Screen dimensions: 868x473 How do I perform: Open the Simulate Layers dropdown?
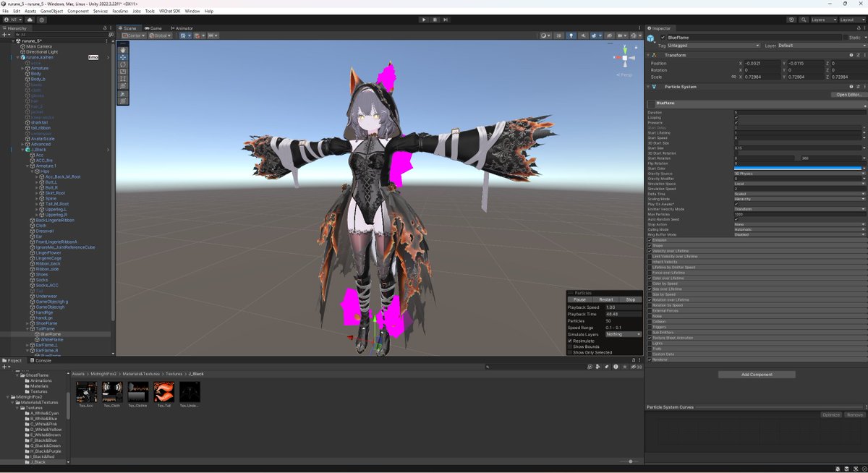click(624, 334)
